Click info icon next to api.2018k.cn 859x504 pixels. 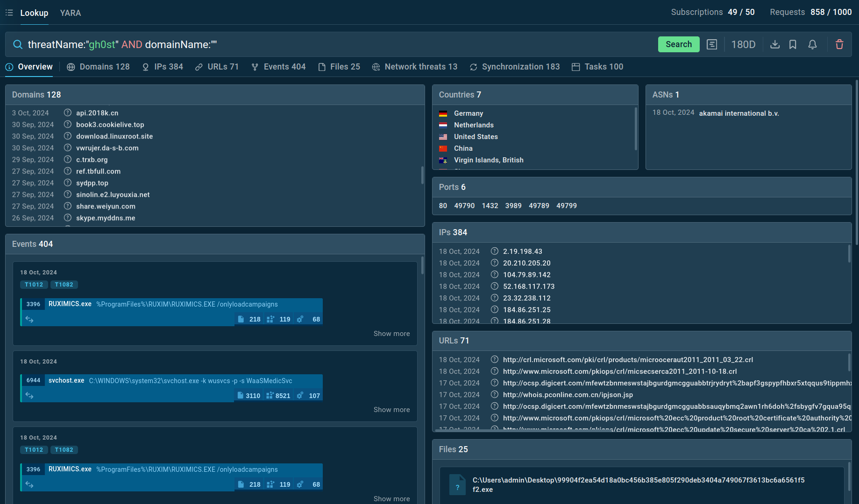pyautogui.click(x=68, y=112)
